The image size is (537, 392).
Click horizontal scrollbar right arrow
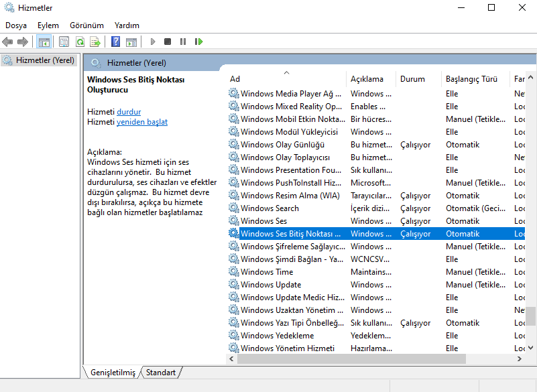point(520,358)
